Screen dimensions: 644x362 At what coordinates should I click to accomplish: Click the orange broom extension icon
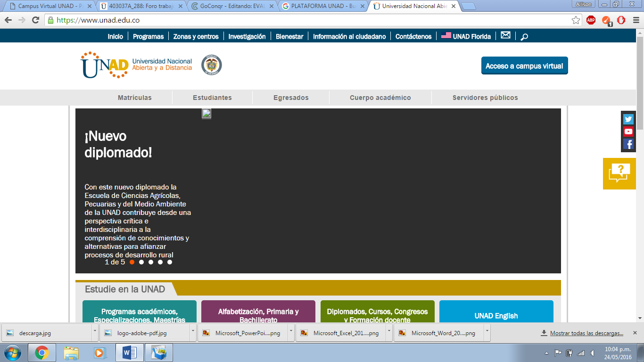click(607, 20)
